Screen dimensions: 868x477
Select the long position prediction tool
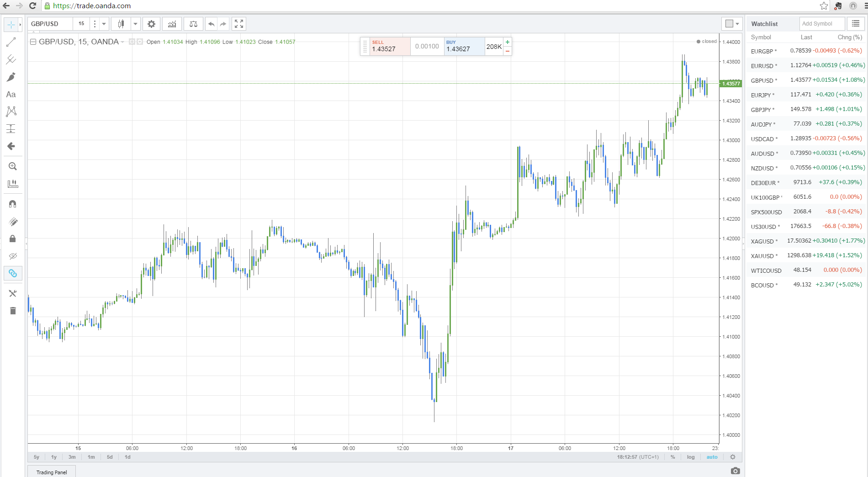click(11, 129)
